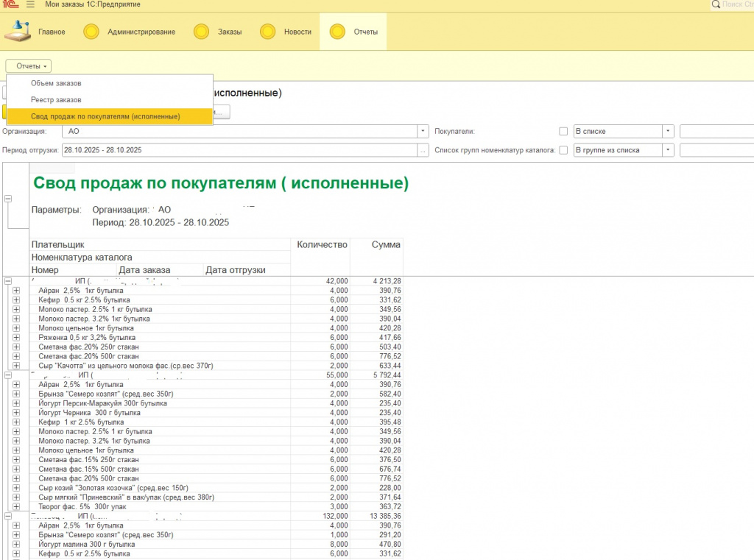Click the period selection ellipsis button
The width and height of the screenshot is (754, 560).
coord(423,150)
